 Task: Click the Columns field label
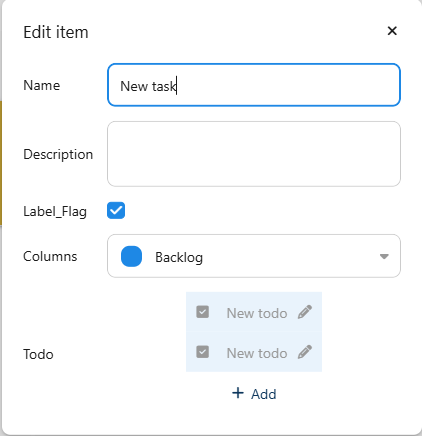(50, 256)
